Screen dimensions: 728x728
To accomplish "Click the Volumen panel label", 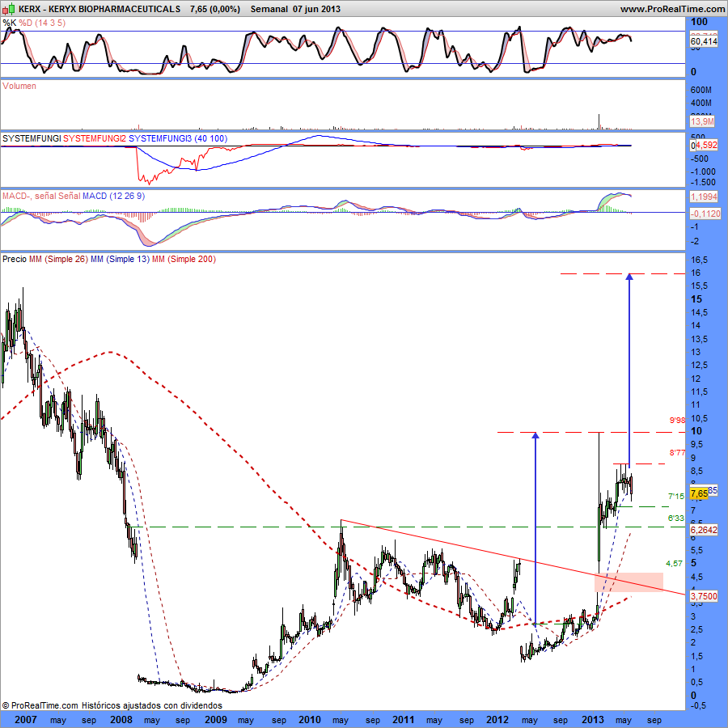I will pos(19,86).
